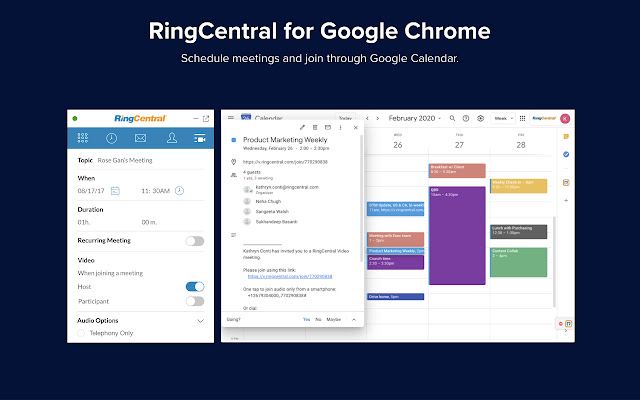The image size is (640, 400).
Task: Select the 00m duration minutes field
Action: pyautogui.click(x=149, y=222)
